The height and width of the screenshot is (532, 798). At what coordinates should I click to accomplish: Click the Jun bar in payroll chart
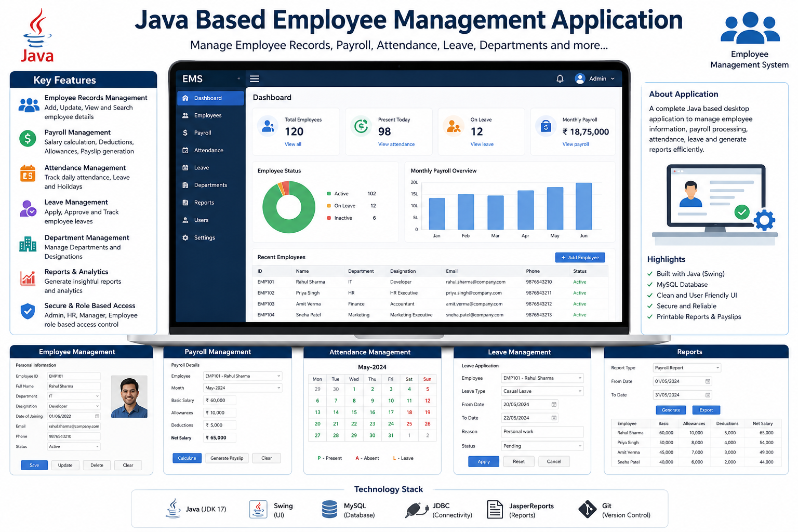[583, 206]
